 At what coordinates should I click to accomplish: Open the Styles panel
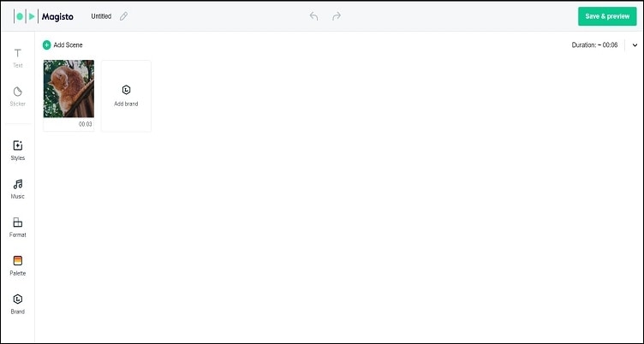click(x=18, y=151)
